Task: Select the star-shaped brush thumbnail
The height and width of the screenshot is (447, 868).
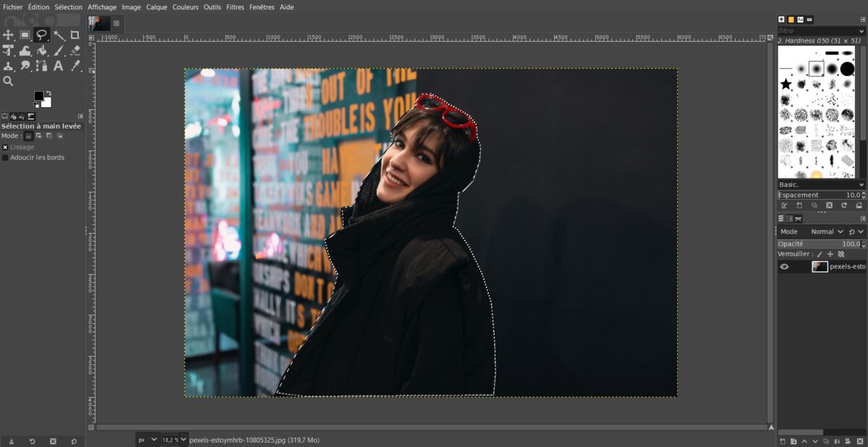Action: 786,84
